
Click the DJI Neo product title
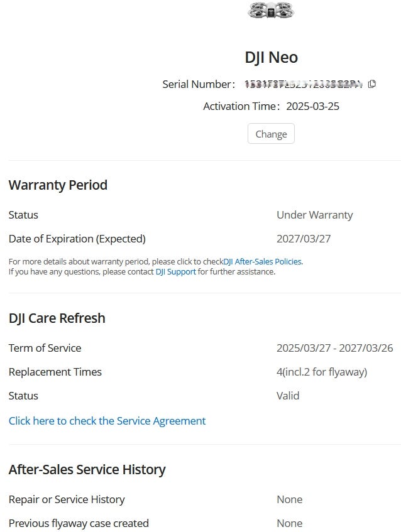(271, 57)
